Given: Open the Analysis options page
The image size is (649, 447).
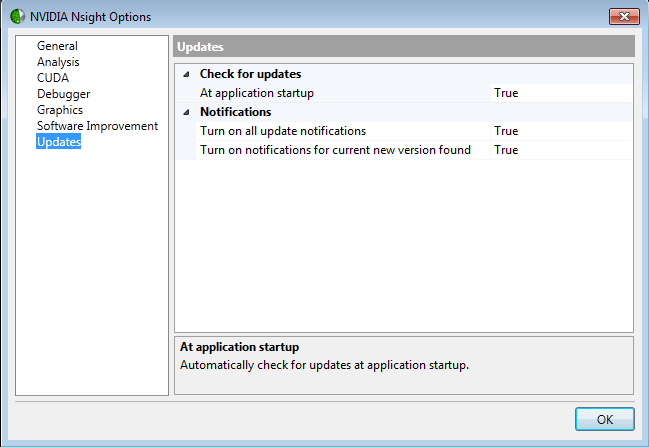Looking at the screenshot, I should (58, 62).
